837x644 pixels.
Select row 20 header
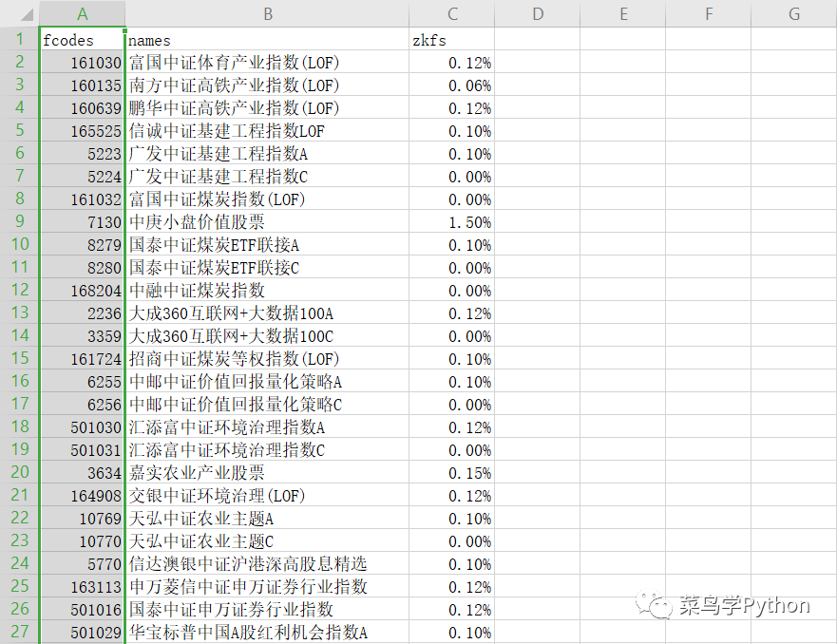pyautogui.click(x=20, y=472)
